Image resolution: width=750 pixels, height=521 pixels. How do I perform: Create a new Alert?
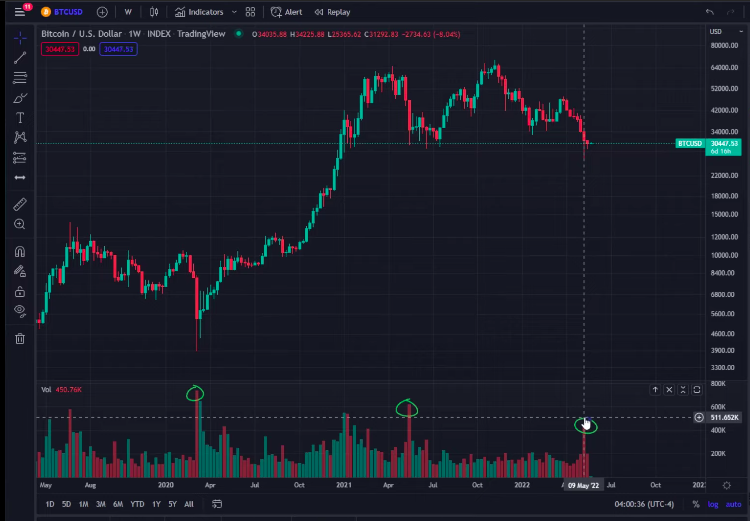pos(287,12)
